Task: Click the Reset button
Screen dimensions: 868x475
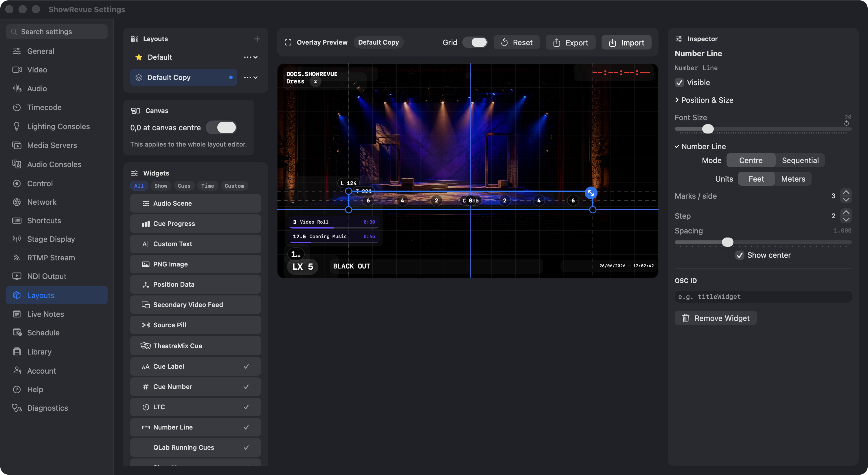Action: pyautogui.click(x=516, y=43)
